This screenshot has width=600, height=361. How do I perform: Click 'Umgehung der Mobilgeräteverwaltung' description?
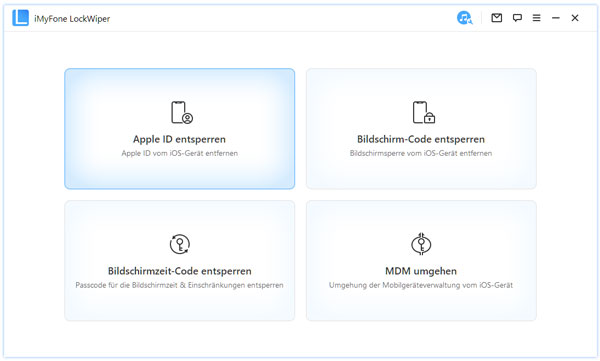(x=421, y=285)
